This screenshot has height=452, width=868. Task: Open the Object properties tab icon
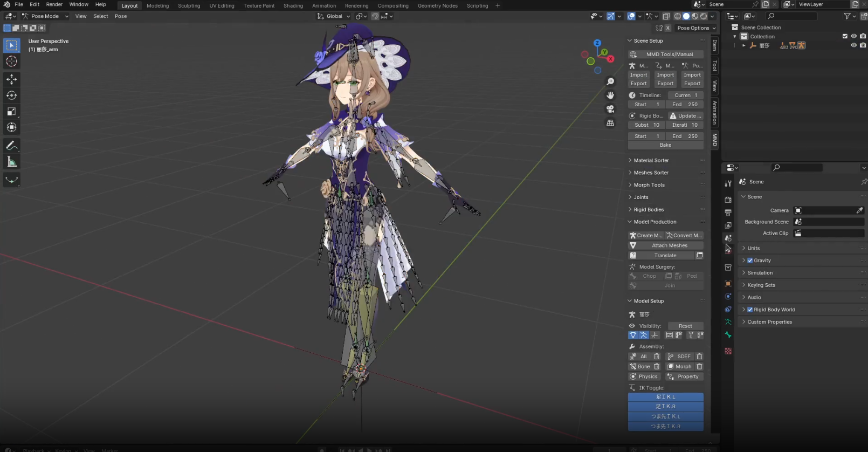tap(728, 284)
